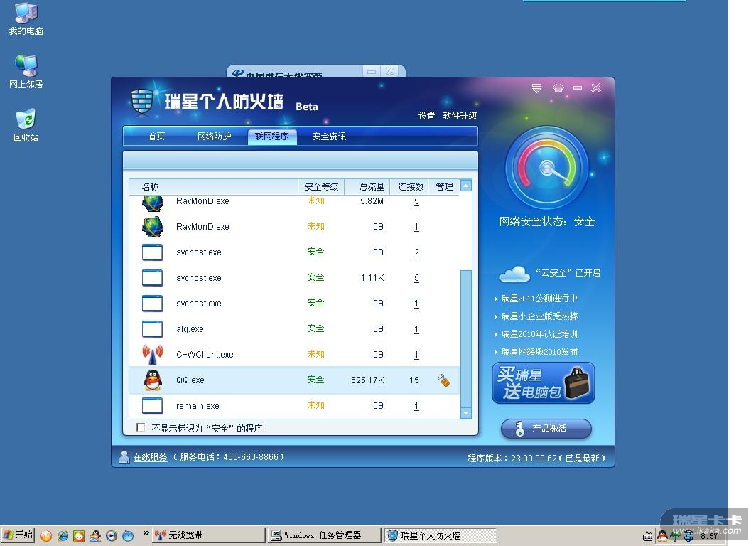The image size is (756, 546).
Task: Click the Rising shield tray icon
Action: pos(688,536)
